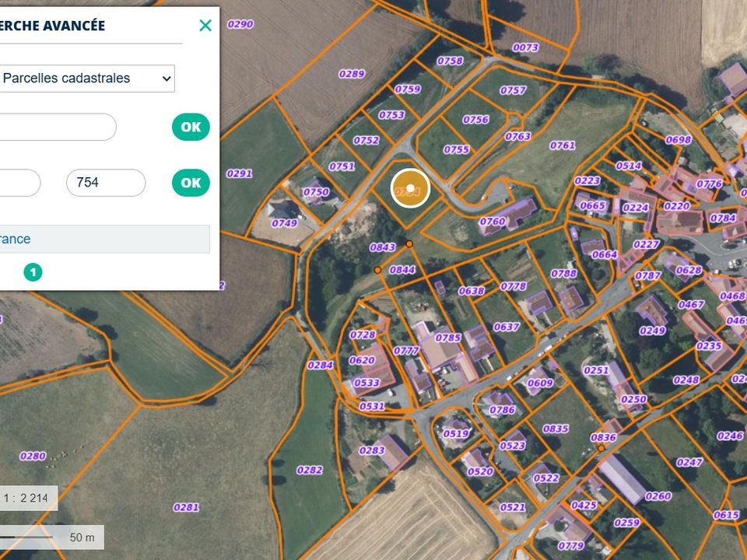Select parcel label 0749
Image resolution: width=747 pixels, height=560 pixels.
click(x=285, y=223)
